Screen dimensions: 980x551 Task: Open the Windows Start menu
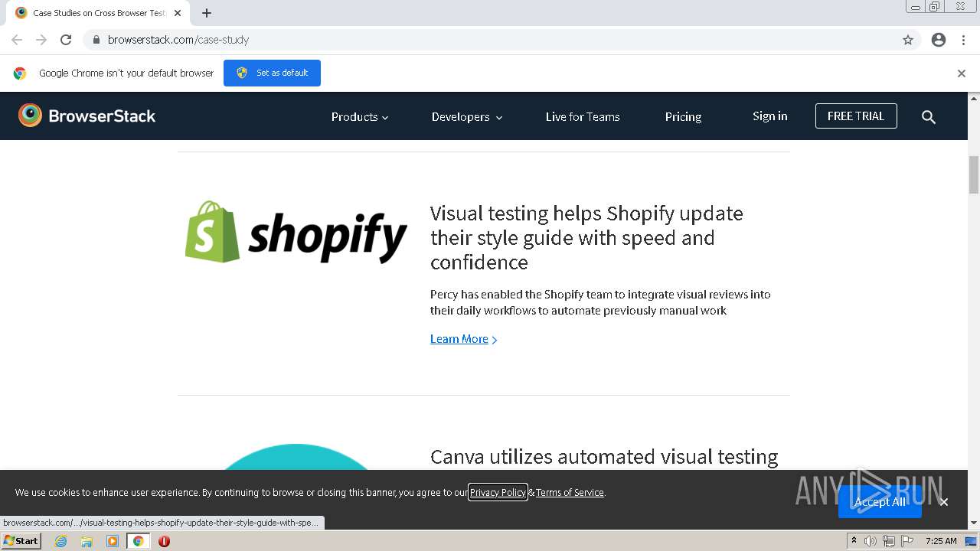(x=21, y=540)
